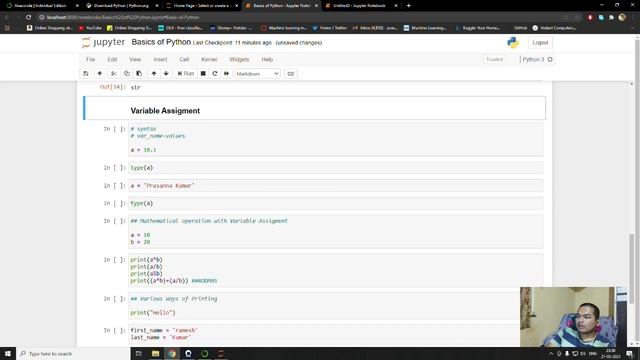Screen dimensions: 640x360
Task: Reload the page
Action: 28,17
